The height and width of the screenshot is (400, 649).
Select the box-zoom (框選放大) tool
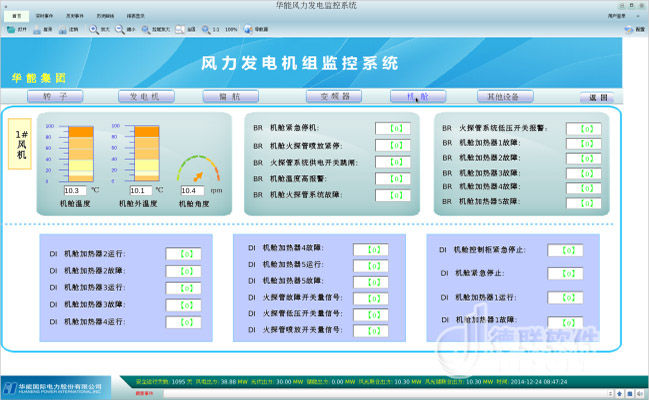point(149,30)
